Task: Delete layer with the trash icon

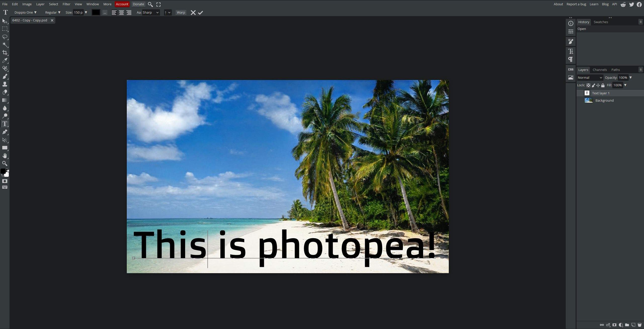Action: coord(639,325)
